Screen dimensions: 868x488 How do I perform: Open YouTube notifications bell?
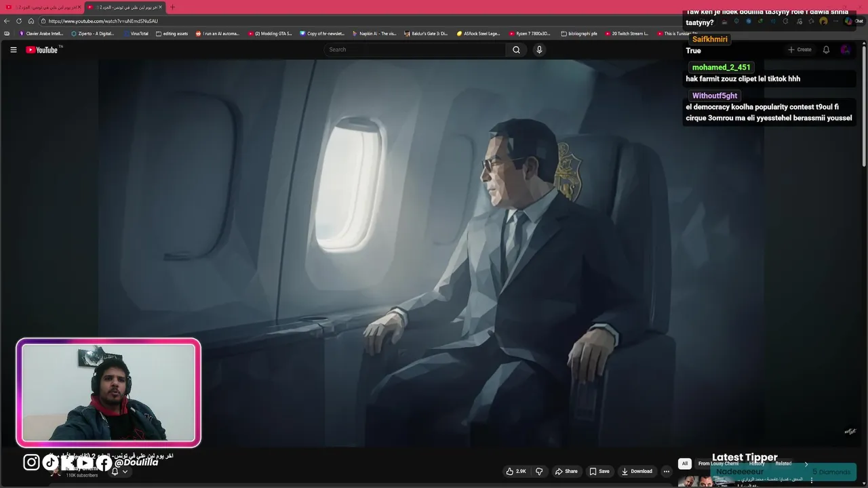(826, 49)
